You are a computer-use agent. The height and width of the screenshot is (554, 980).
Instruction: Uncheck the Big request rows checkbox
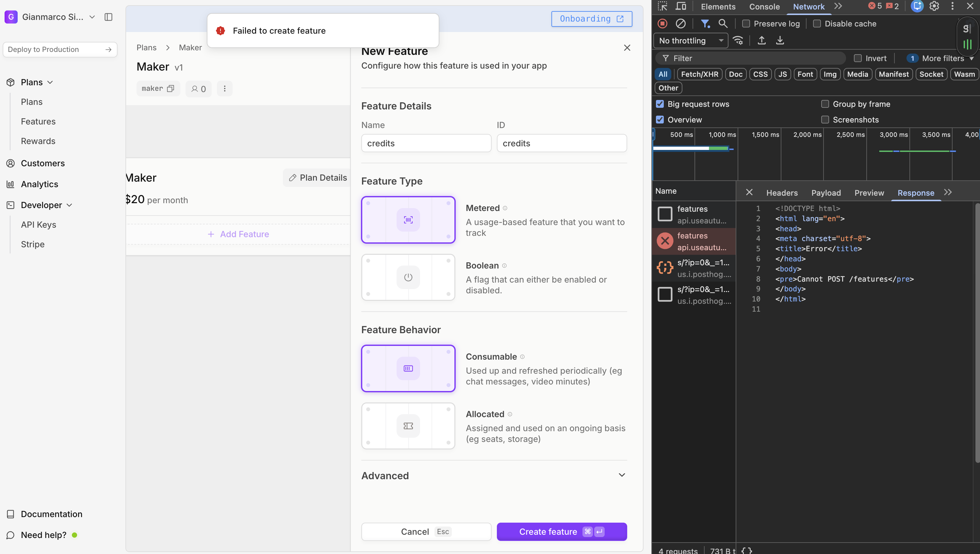660,104
